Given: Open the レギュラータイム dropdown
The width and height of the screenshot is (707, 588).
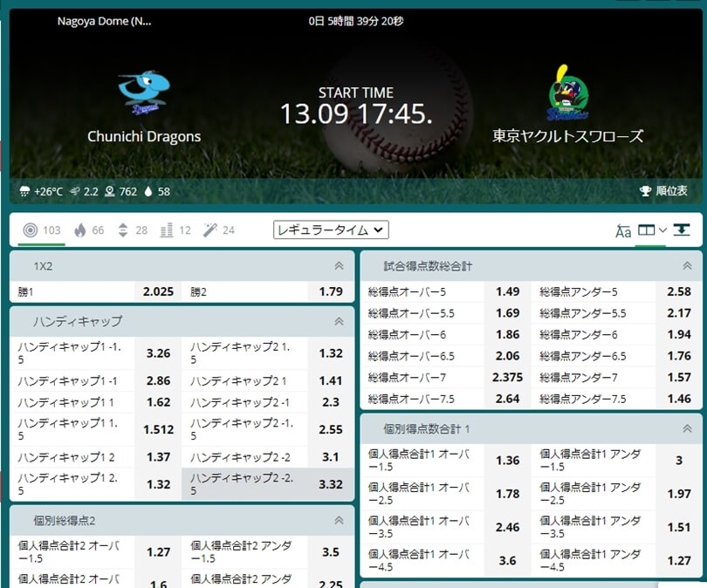Looking at the screenshot, I should (330, 229).
